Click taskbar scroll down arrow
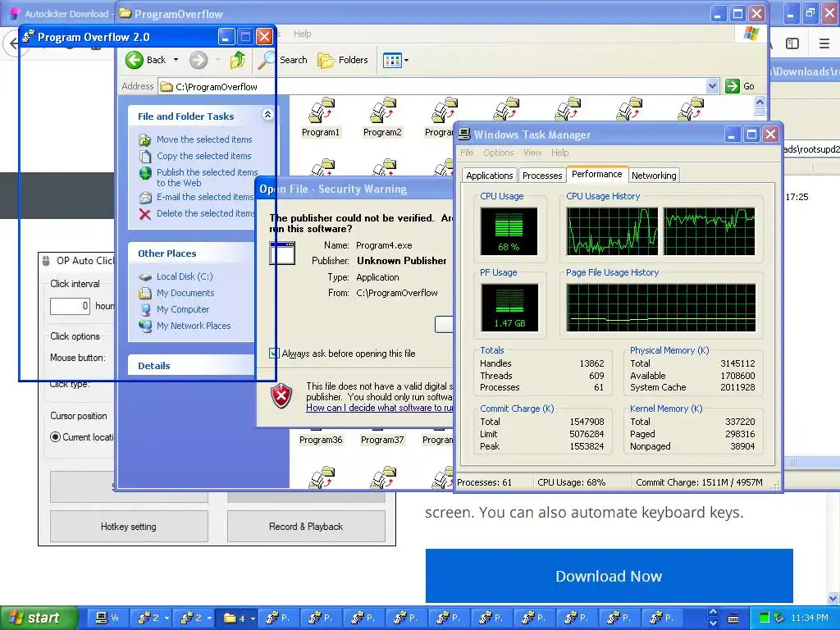Image resolution: width=840 pixels, height=630 pixels. [x=713, y=623]
